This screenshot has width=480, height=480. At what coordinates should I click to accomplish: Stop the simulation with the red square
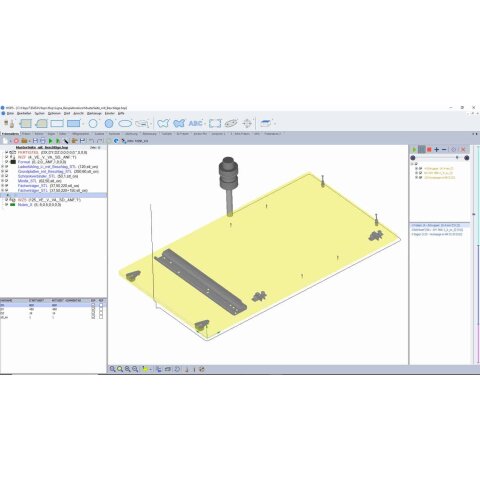(429, 150)
